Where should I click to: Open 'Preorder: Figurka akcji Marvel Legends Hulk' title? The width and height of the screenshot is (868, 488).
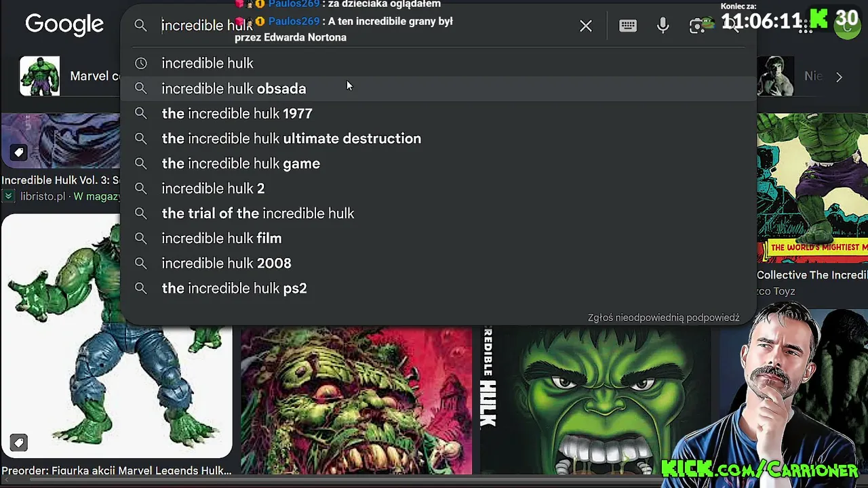point(117,470)
